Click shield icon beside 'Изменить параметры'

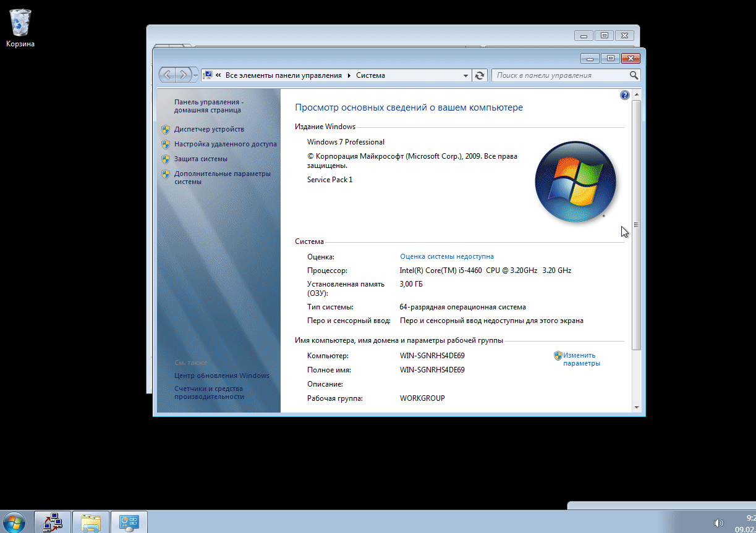click(558, 355)
